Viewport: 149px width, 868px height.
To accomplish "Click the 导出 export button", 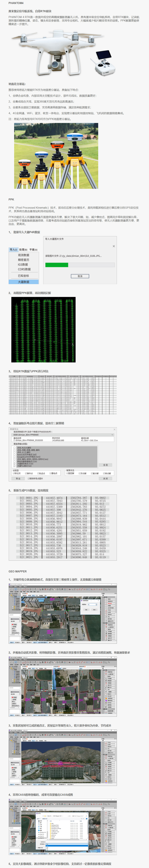I will point(18,478).
